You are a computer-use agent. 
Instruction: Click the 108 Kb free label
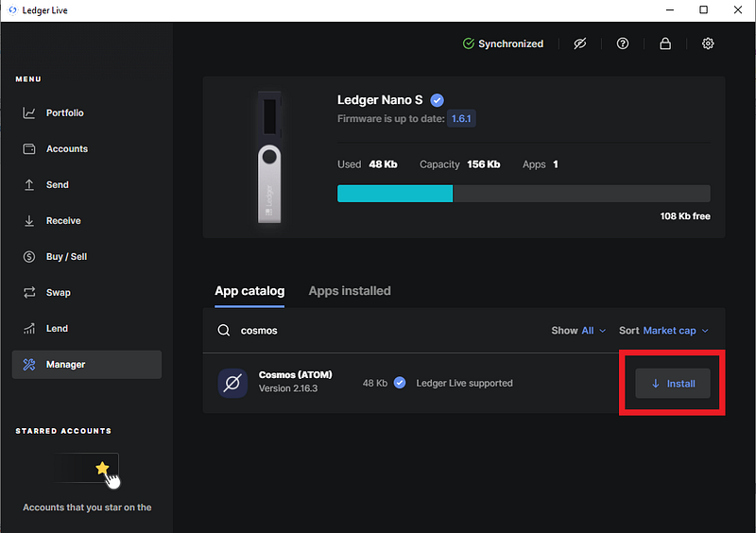point(685,216)
